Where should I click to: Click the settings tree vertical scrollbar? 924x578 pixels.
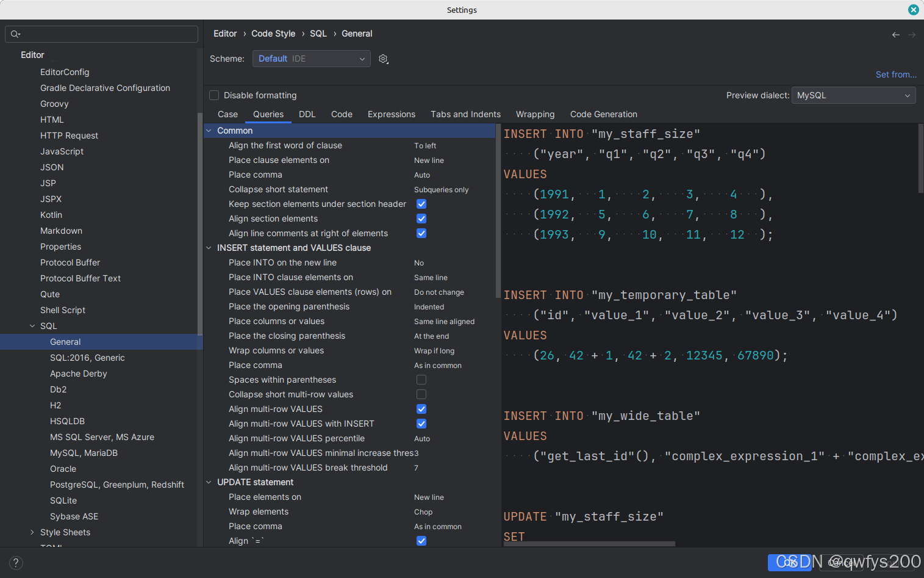[200, 223]
